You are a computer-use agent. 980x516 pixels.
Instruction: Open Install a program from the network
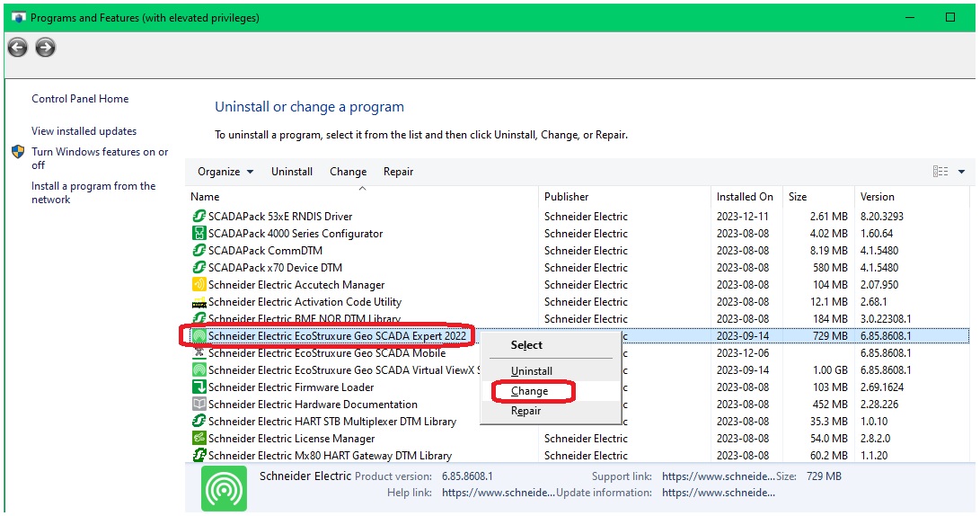[x=93, y=192]
